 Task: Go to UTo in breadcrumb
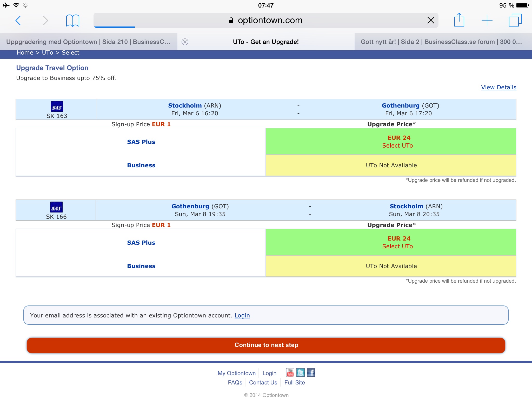[x=48, y=53]
